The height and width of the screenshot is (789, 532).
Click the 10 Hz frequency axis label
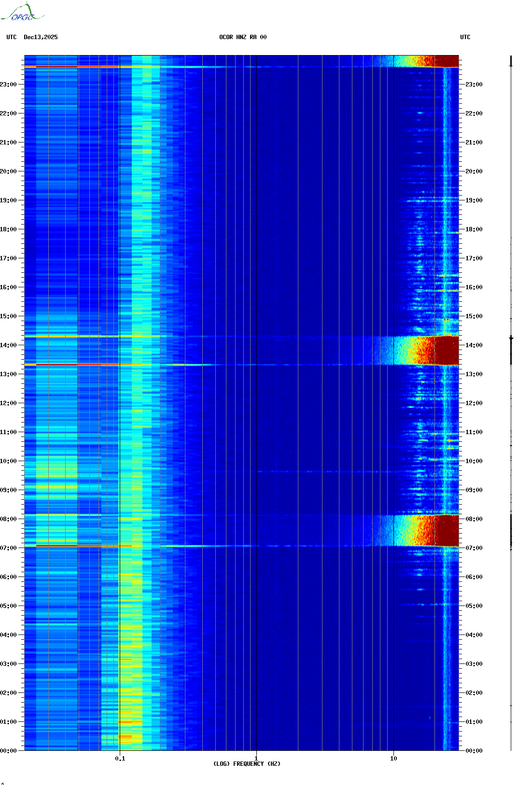pyautogui.click(x=393, y=759)
